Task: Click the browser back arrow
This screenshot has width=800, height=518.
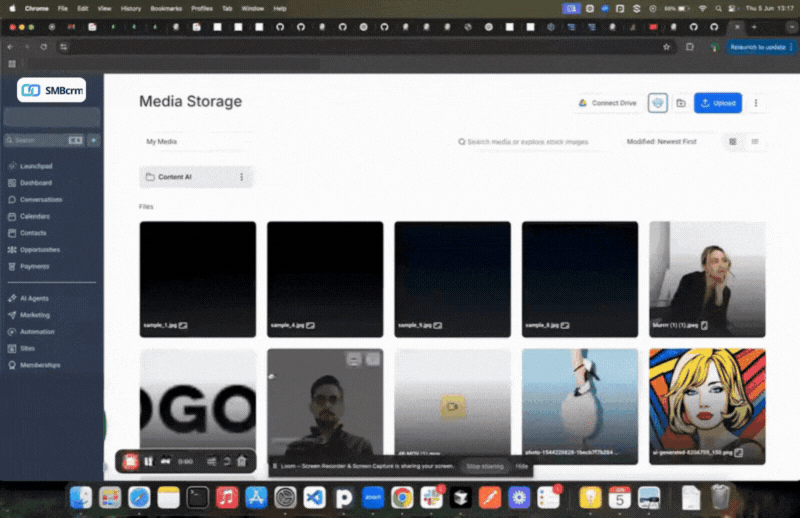Action: point(11,47)
